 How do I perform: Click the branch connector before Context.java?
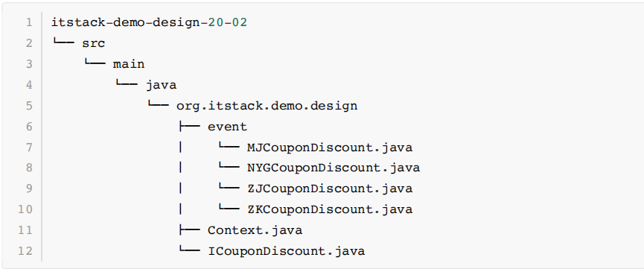point(189,230)
